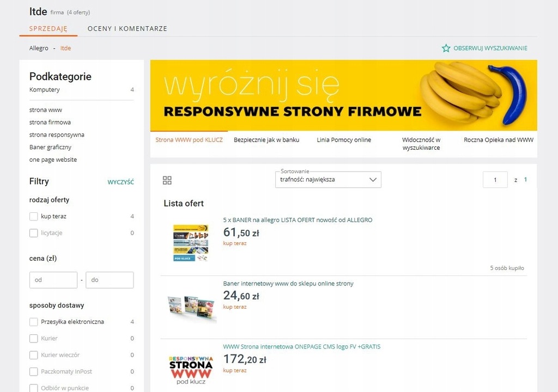Open the Strona WWW pod klucz thumbnail
558x392 pixels.
click(190, 369)
